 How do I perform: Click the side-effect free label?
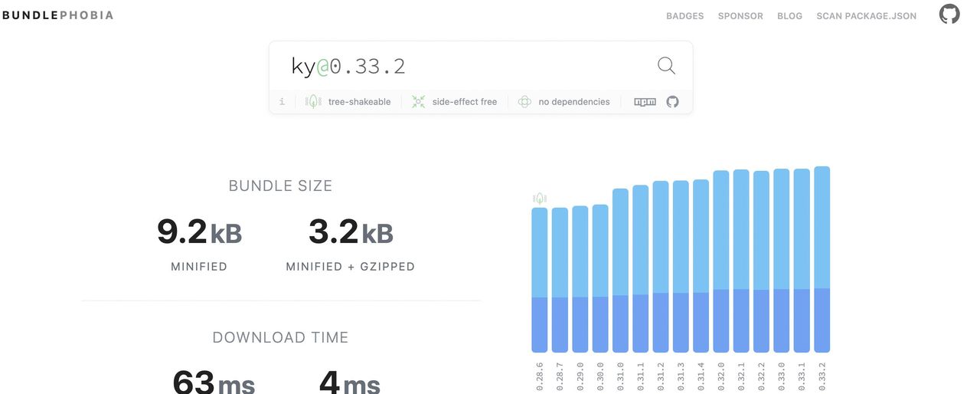point(464,102)
